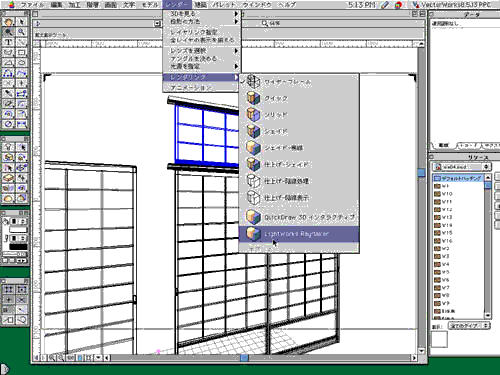The image size is (500, 375).
Task: Select the Rectangle drawing tool
Action: (22, 52)
